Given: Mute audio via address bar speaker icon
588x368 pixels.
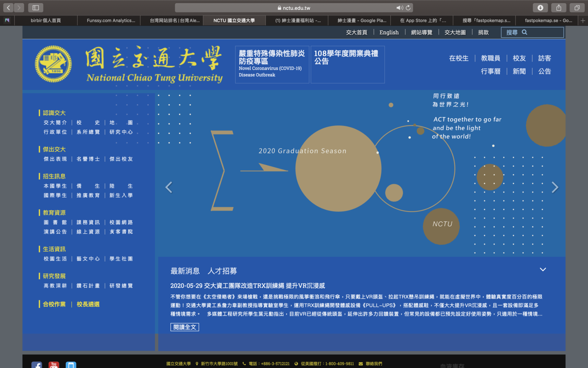Looking at the screenshot, I should [399, 8].
